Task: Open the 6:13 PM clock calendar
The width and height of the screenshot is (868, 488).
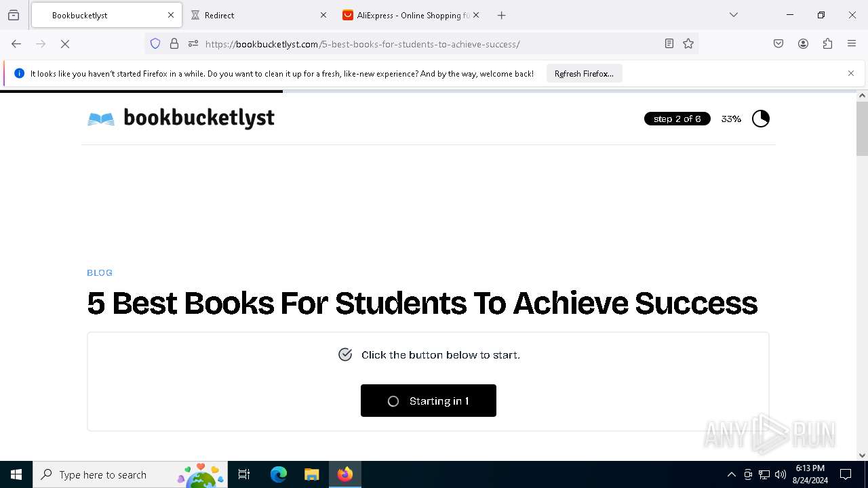Action: tap(810, 474)
